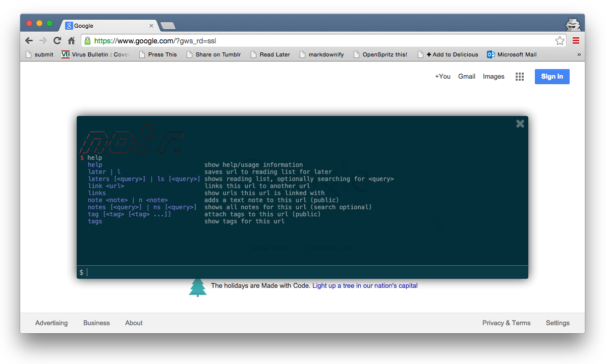Close the Google tab
Screen dimensions: 606x364
[151, 26]
